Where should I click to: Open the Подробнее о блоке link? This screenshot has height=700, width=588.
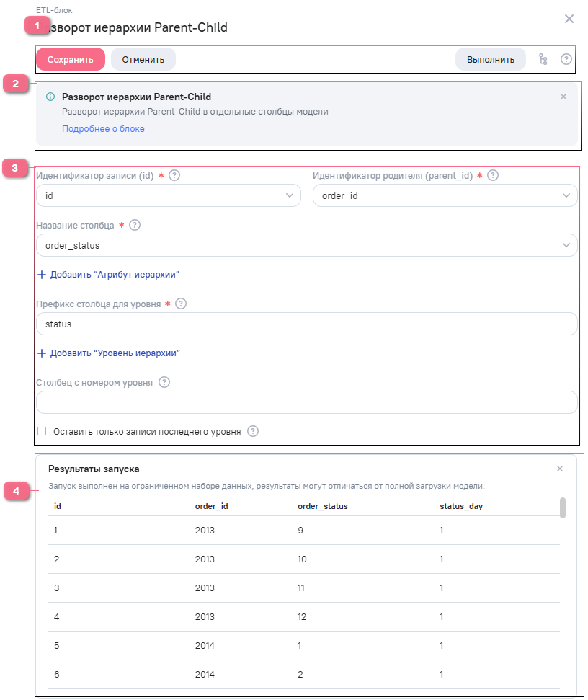tap(103, 129)
